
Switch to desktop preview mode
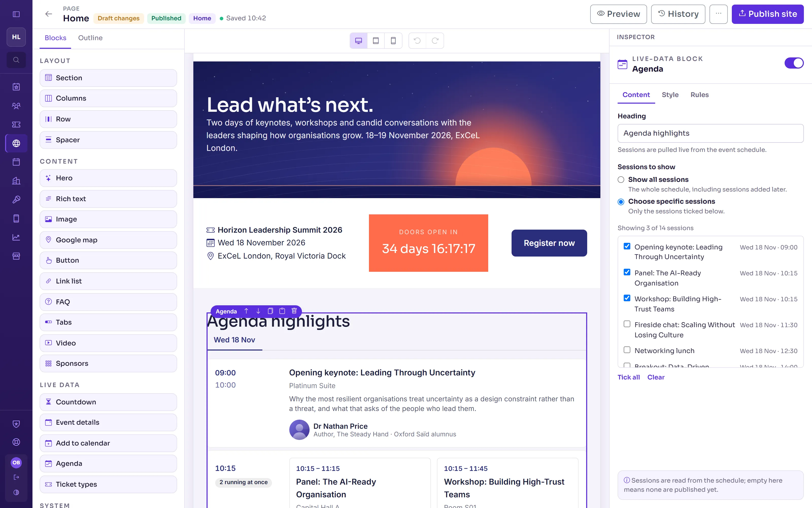tap(358, 41)
